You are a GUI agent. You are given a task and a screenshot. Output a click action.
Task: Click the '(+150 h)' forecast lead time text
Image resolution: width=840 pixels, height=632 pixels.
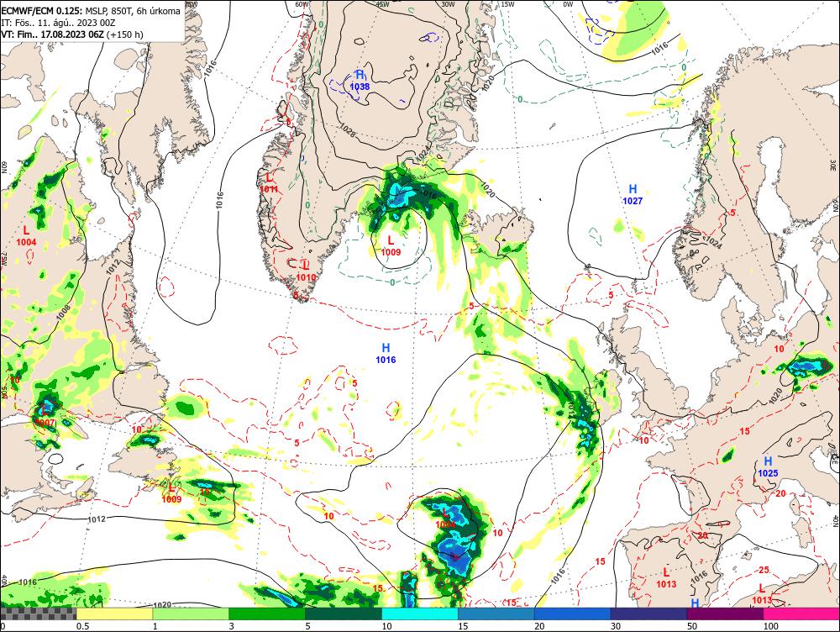pos(125,34)
